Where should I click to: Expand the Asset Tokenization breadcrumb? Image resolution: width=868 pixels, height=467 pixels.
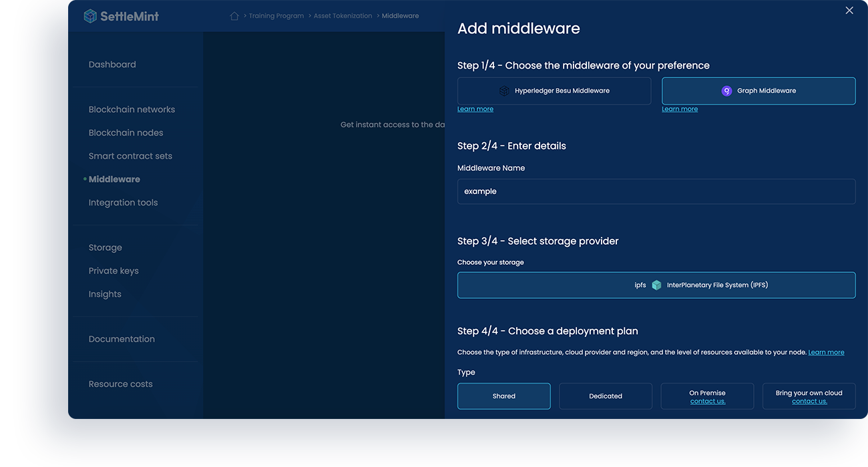343,15
